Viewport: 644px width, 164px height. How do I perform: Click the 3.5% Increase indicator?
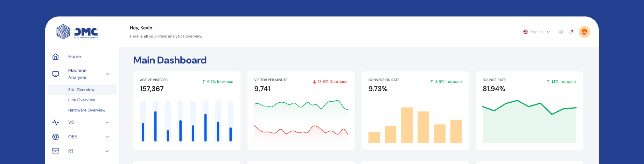(x=446, y=82)
